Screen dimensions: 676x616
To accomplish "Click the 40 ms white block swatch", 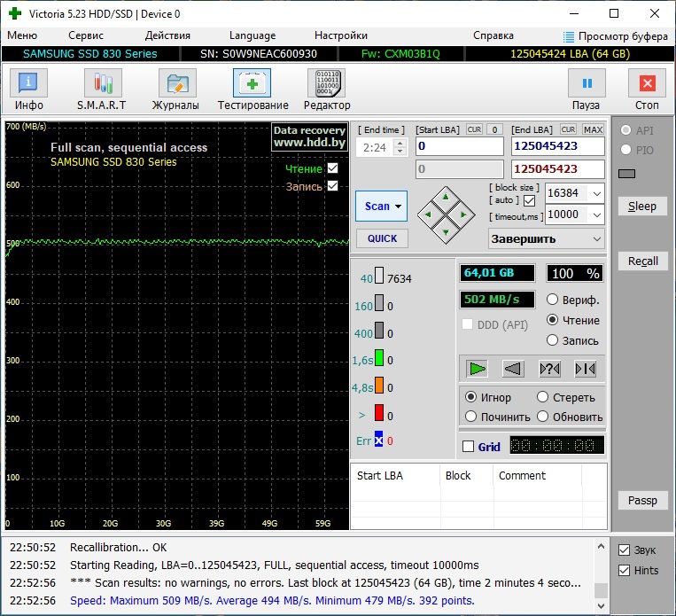I will click(x=379, y=276).
